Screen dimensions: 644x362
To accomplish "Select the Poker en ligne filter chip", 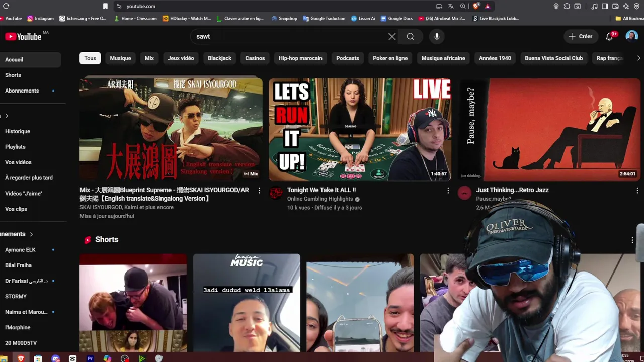I will tap(390, 58).
